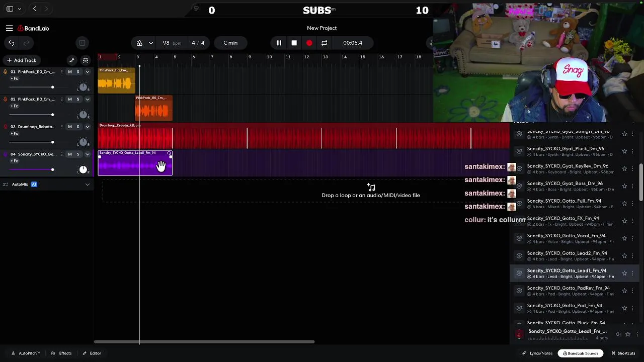
Task: Preview the Soncity_SYCKO_Gotto_Vocal_Fm_94 loop
Action: click(x=519, y=238)
